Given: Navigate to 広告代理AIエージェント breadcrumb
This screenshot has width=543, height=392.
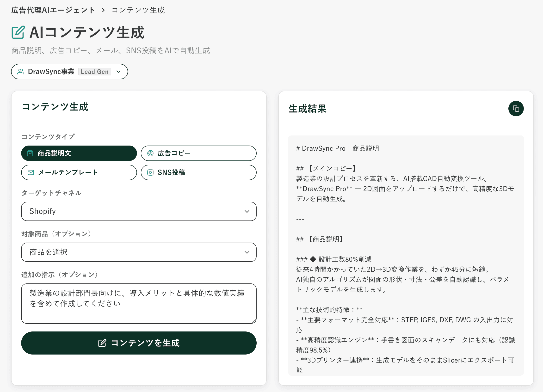Looking at the screenshot, I should (53, 10).
